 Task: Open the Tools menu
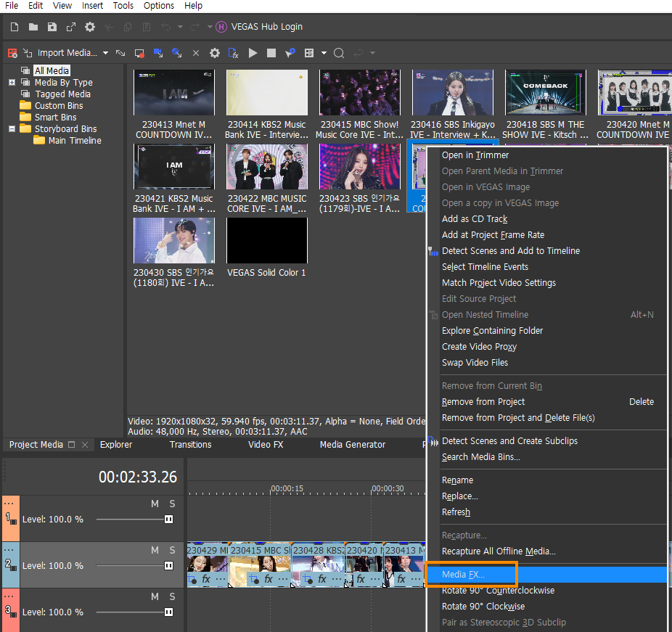pyautogui.click(x=123, y=6)
